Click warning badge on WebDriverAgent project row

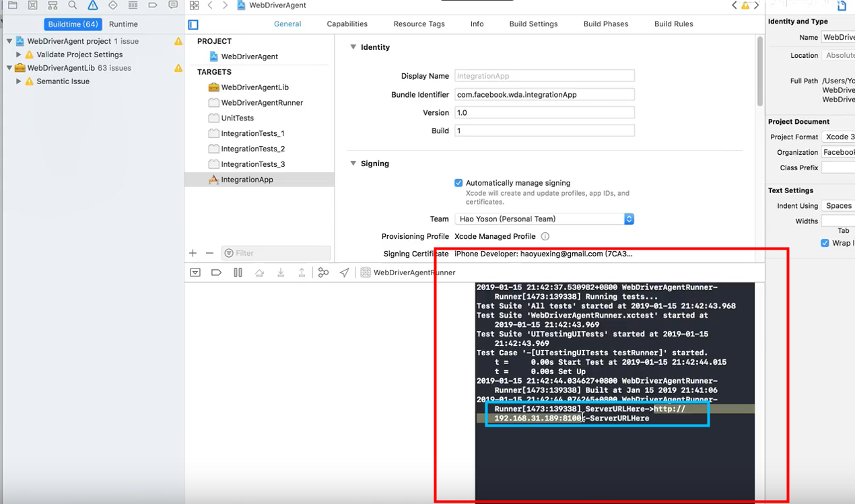[178, 41]
